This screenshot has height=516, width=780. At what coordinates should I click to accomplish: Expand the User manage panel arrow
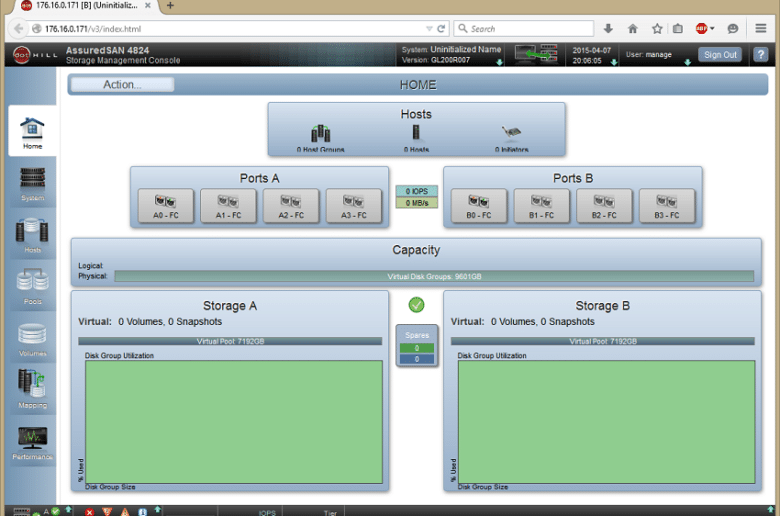[x=687, y=62]
